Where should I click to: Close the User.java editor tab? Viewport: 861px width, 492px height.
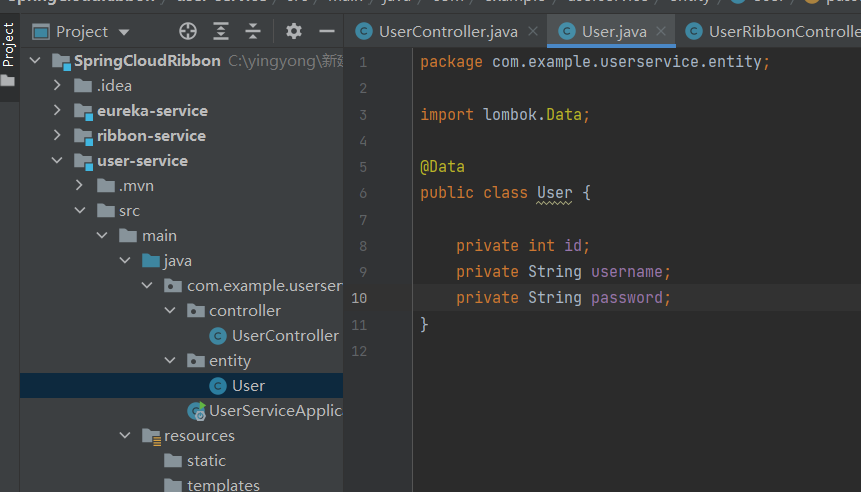pos(662,31)
